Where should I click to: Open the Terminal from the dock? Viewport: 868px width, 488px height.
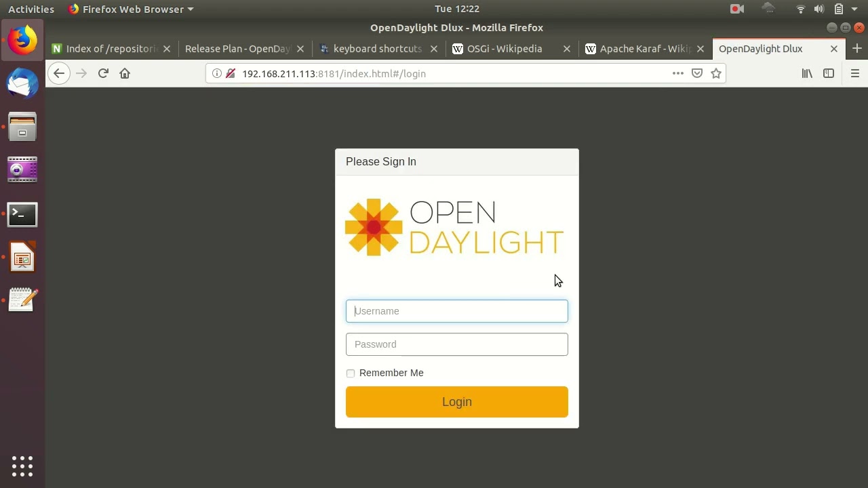(x=22, y=214)
